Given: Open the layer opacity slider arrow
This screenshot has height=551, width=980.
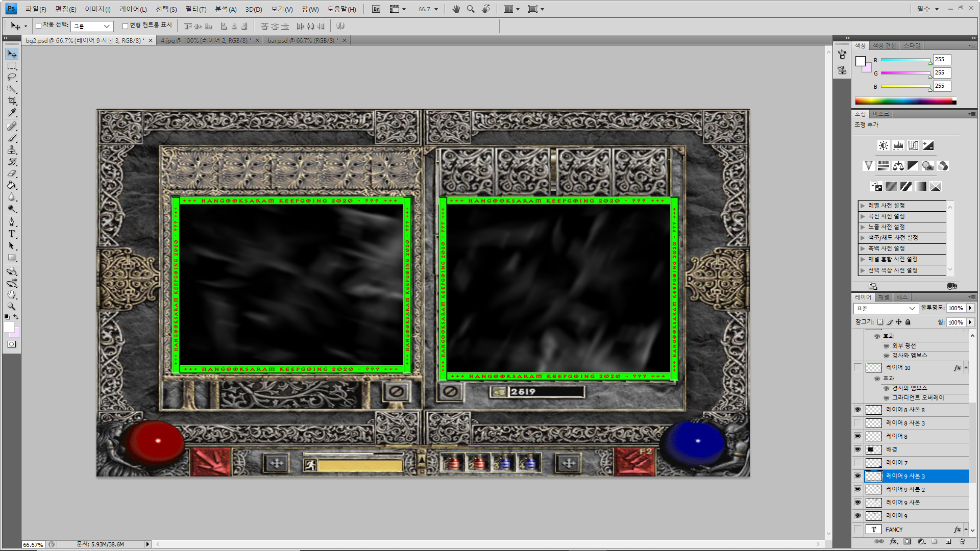Looking at the screenshot, I should click(x=970, y=308).
